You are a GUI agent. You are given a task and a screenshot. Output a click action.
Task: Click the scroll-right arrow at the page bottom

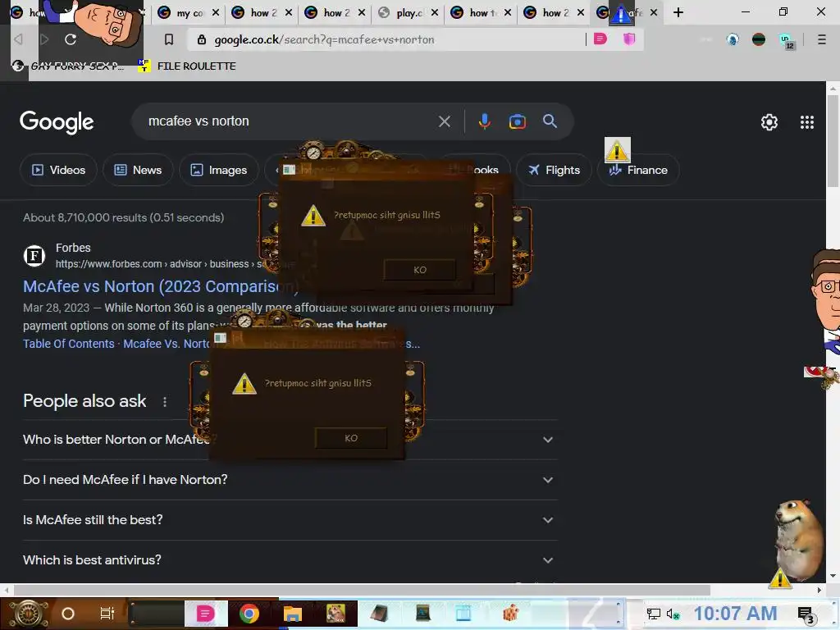819,590
